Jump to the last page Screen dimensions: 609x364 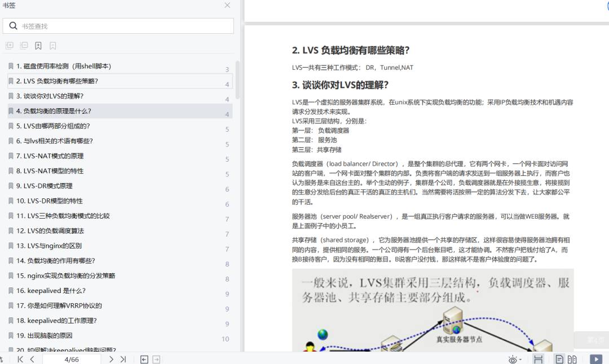coord(123,359)
